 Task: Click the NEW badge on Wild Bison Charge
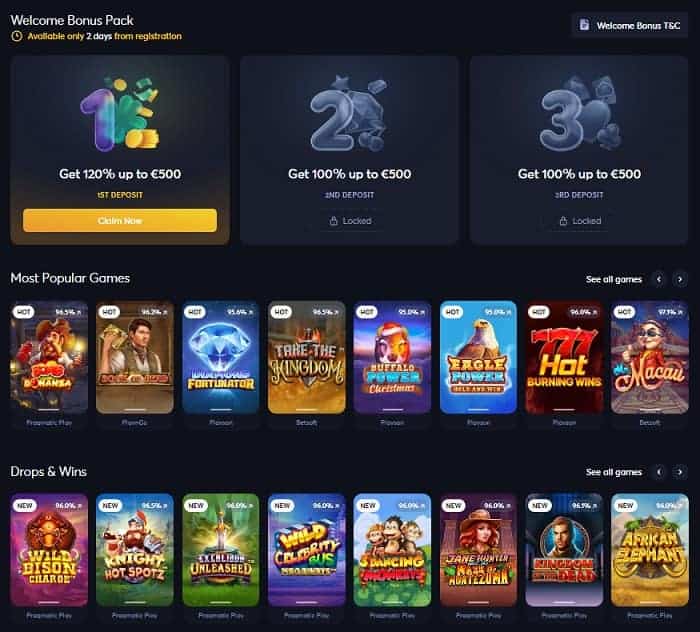[25, 506]
